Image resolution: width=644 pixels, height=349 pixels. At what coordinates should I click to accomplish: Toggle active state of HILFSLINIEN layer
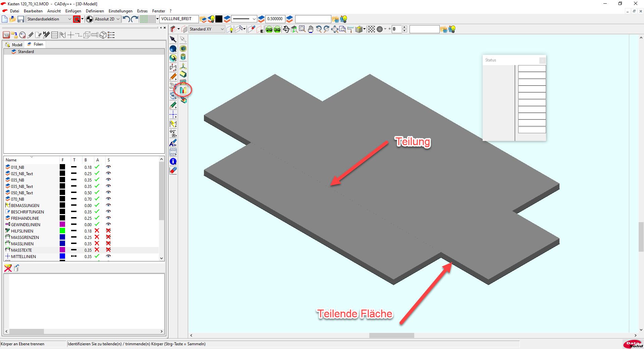pos(97,231)
